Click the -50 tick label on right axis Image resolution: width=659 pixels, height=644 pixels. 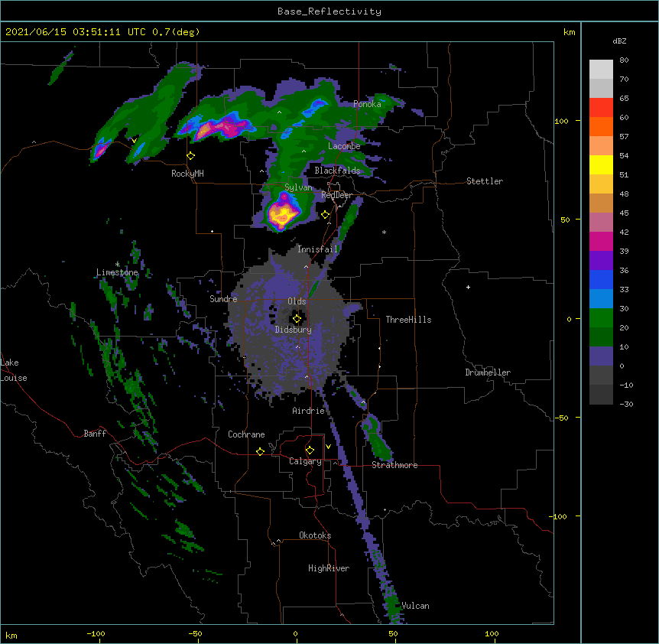pos(561,418)
